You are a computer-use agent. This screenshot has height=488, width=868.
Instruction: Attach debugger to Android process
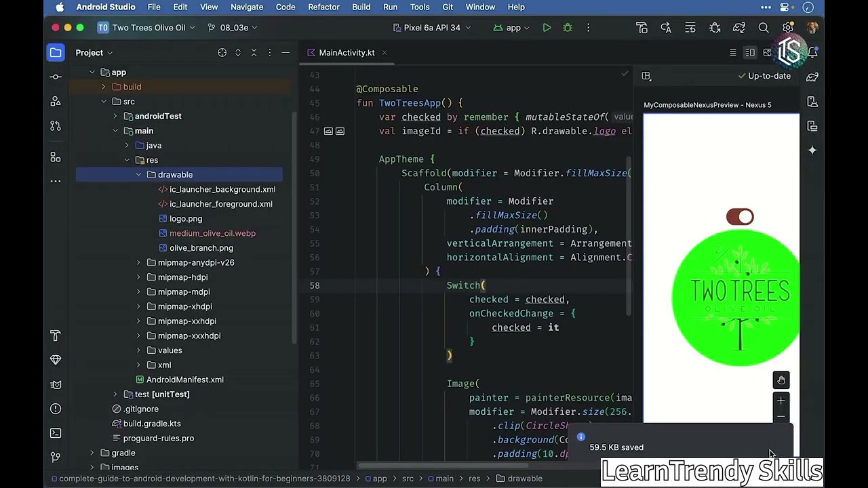click(715, 28)
